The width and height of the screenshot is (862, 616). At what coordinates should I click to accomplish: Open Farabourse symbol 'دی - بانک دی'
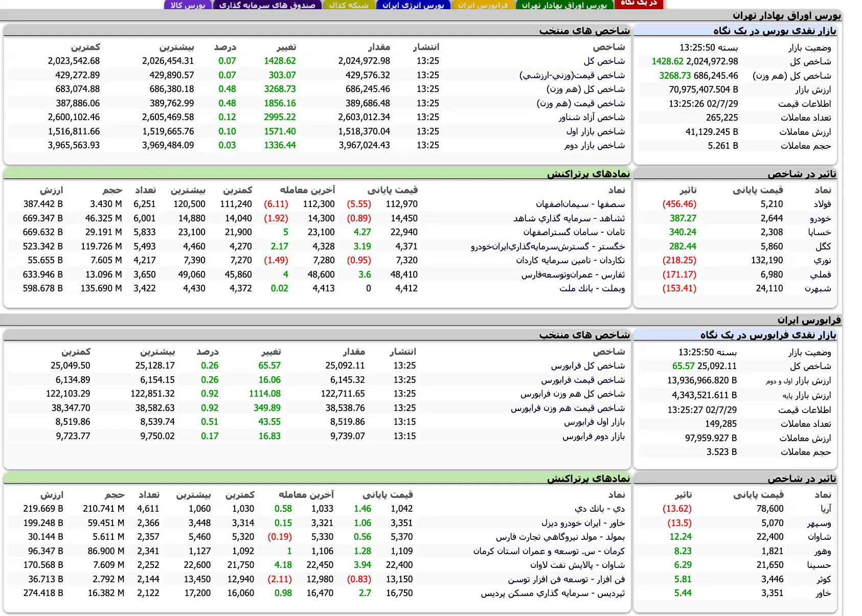coord(600,509)
